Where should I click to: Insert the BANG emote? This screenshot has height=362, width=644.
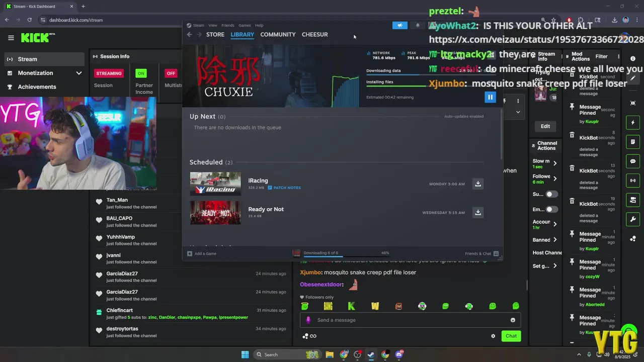(x=328, y=306)
